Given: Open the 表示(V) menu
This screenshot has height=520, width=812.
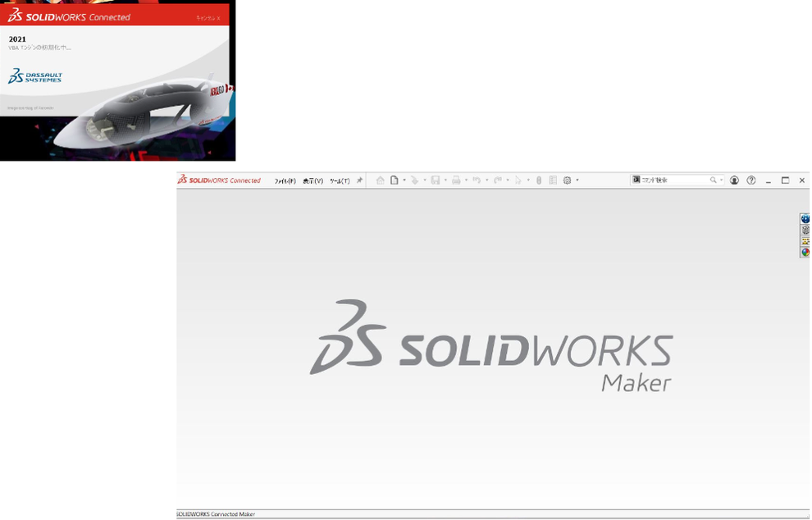Looking at the screenshot, I should pos(312,180).
